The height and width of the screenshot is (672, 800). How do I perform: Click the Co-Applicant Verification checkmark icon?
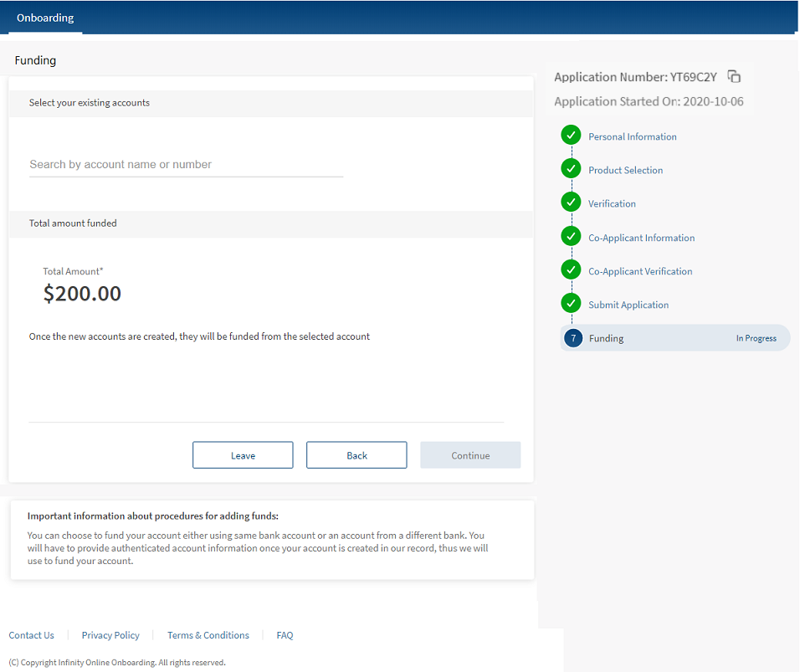(x=571, y=270)
